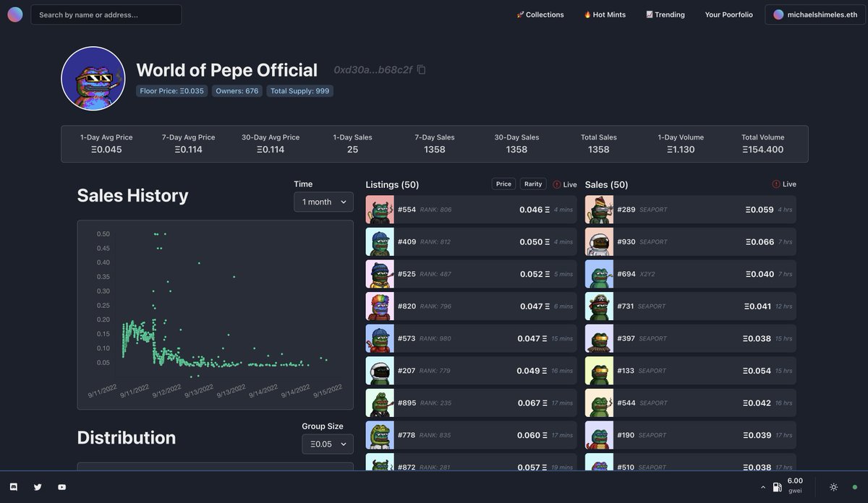Click the gas pump icon showing gwei
Image resolution: width=868 pixels, height=503 pixels.
coord(777,486)
